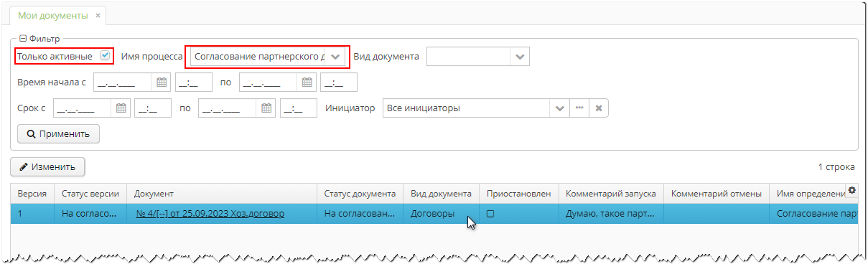Select the На согласован... document status cell
This screenshot has width=868, height=269.
pyautogui.click(x=360, y=214)
